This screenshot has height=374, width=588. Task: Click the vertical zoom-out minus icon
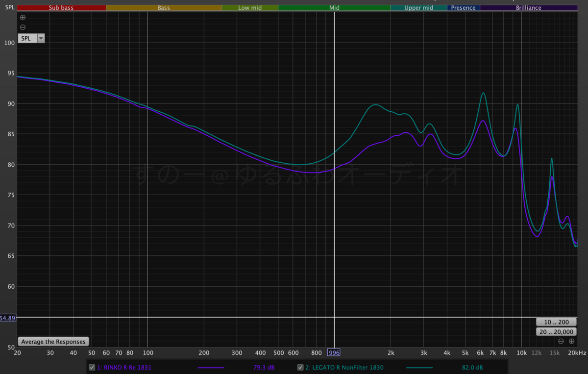(23, 27)
